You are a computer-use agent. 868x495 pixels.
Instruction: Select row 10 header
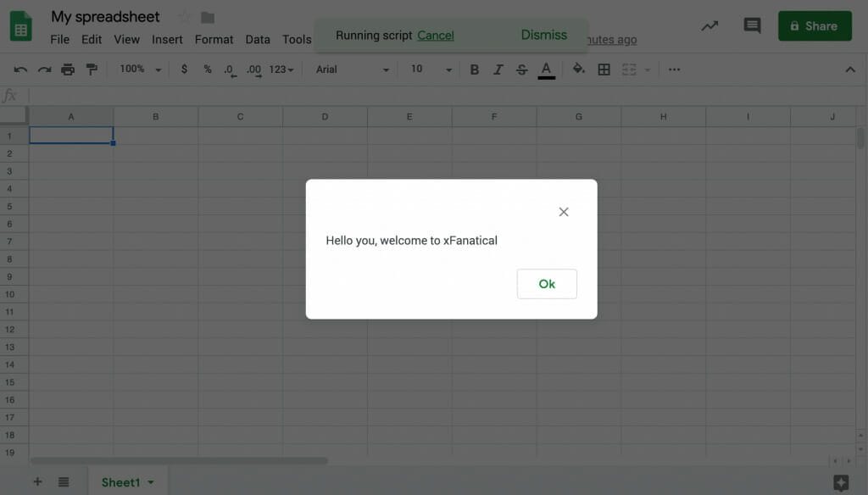14,294
